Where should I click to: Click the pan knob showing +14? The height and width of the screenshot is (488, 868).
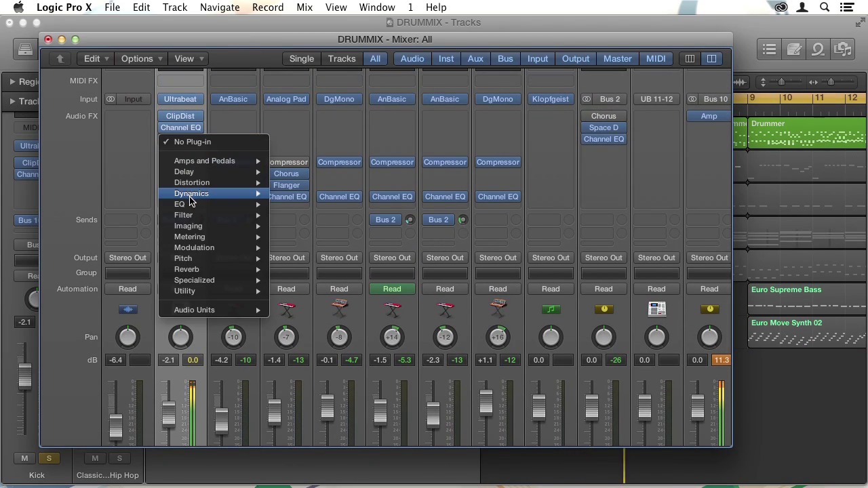392,337
